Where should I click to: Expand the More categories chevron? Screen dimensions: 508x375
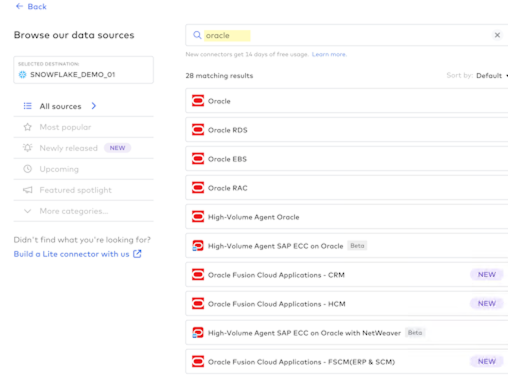coord(28,211)
